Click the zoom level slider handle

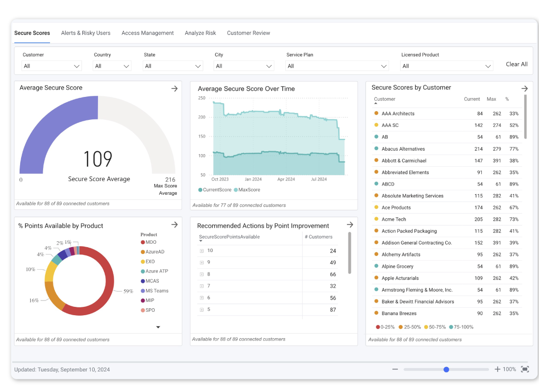446,369
